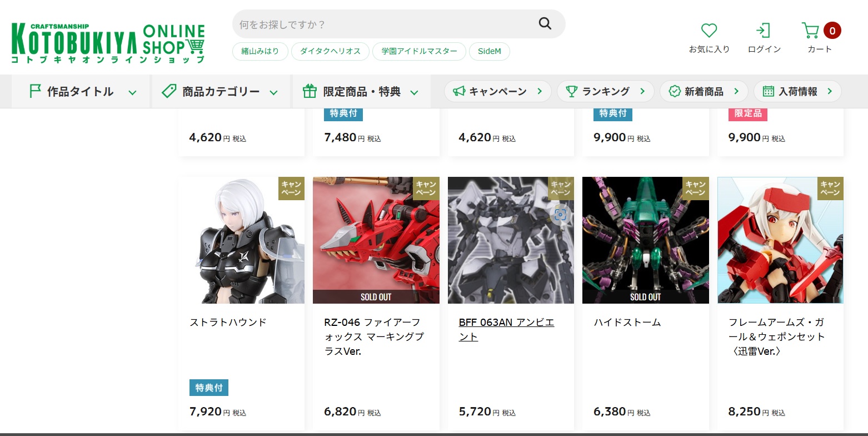Click the trophy icon on ランキング
This screenshot has width=868, height=436.
point(571,91)
